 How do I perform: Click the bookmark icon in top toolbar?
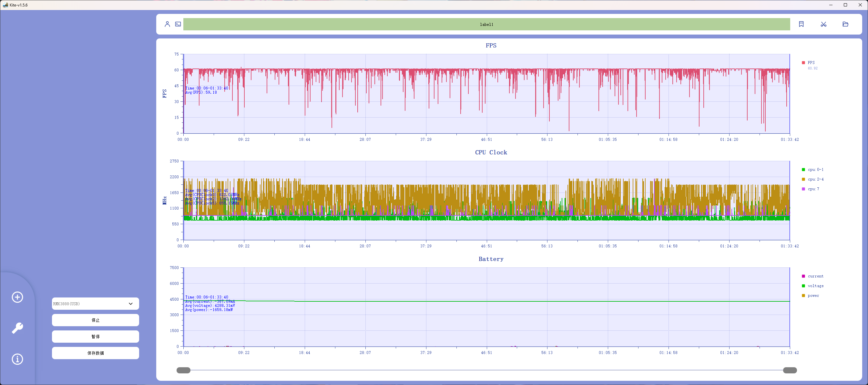pos(801,24)
